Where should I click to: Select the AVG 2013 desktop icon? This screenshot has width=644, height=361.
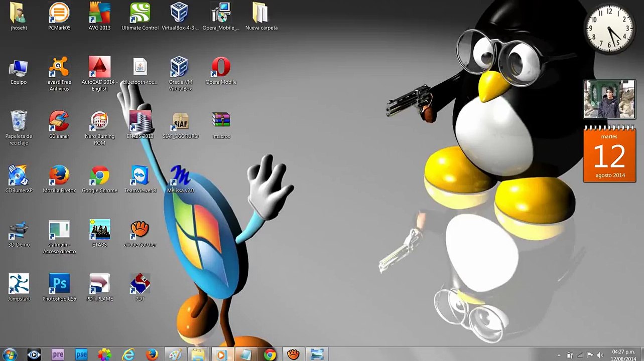[99, 16]
